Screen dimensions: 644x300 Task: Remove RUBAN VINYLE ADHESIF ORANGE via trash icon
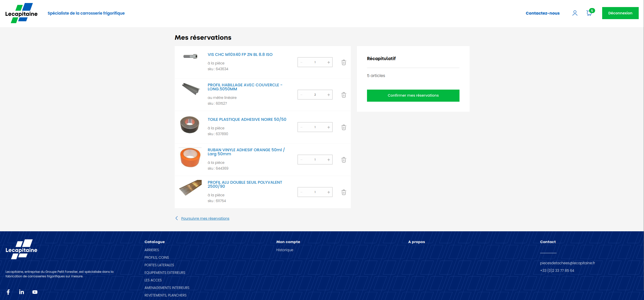coord(344,160)
